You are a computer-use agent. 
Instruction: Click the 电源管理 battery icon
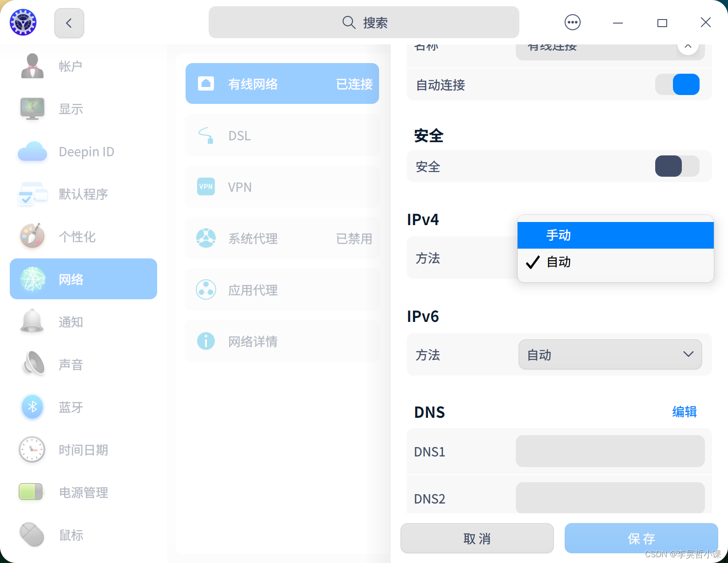click(31, 492)
